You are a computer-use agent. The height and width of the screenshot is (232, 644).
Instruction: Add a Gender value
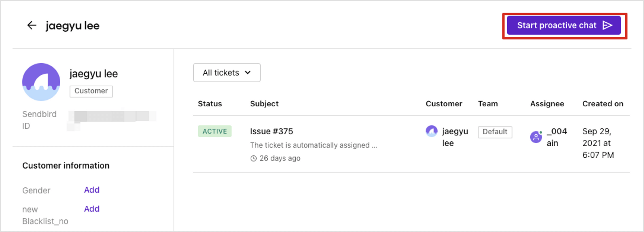91,190
